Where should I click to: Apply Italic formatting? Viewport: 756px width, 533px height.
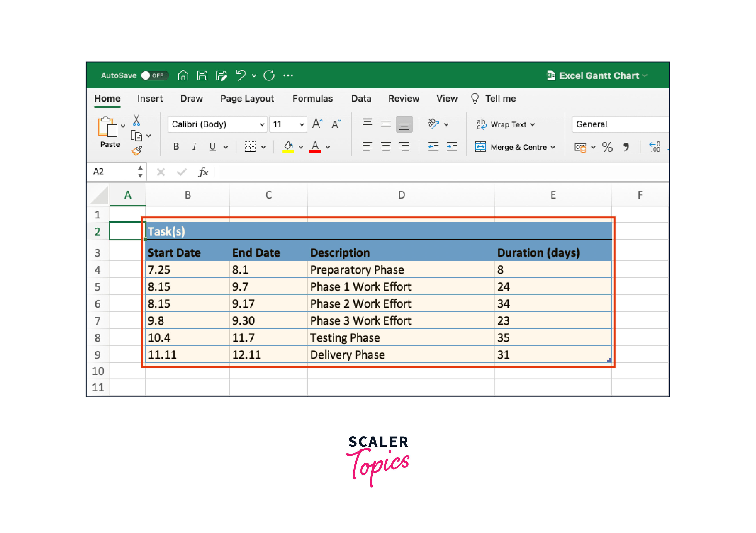pyautogui.click(x=194, y=147)
